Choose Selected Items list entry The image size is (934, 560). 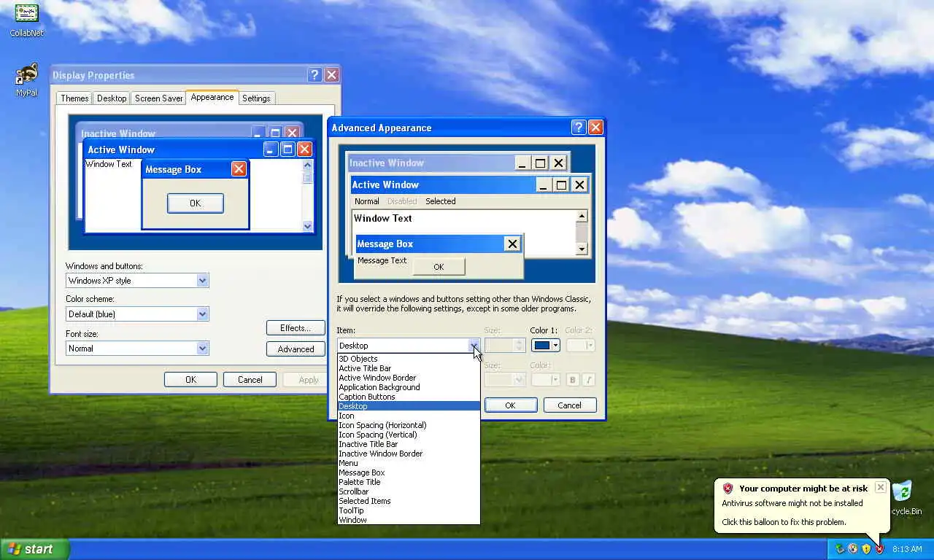(x=409, y=501)
